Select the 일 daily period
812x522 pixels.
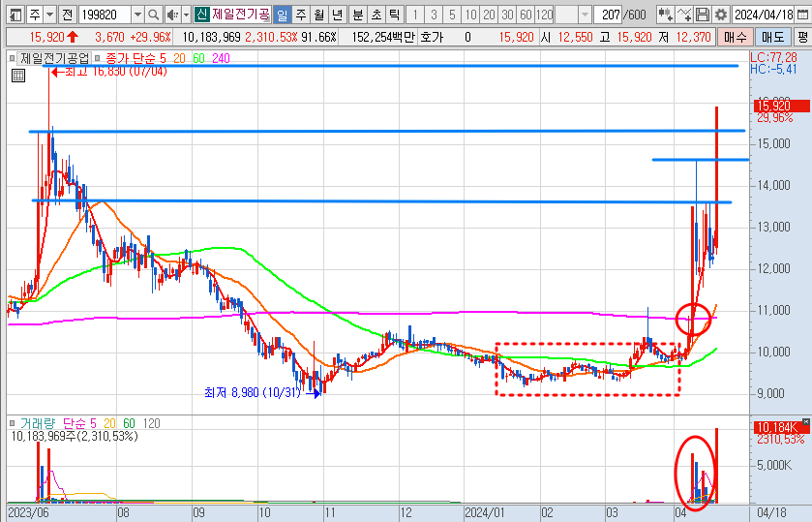pos(282,15)
